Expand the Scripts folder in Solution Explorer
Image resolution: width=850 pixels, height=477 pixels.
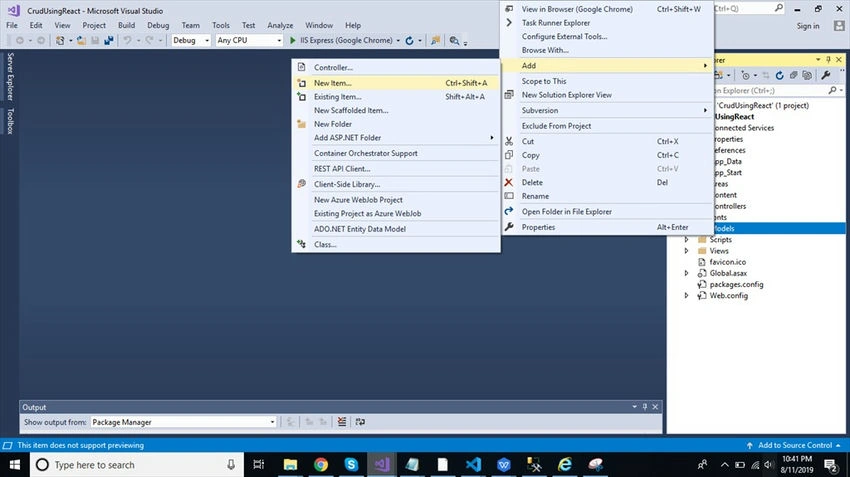click(686, 240)
